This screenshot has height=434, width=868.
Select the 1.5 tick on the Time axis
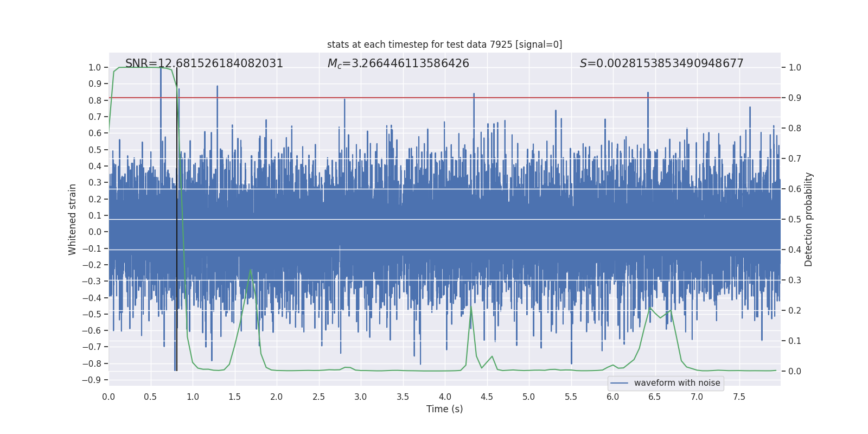pyautogui.click(x=234, y=397)
